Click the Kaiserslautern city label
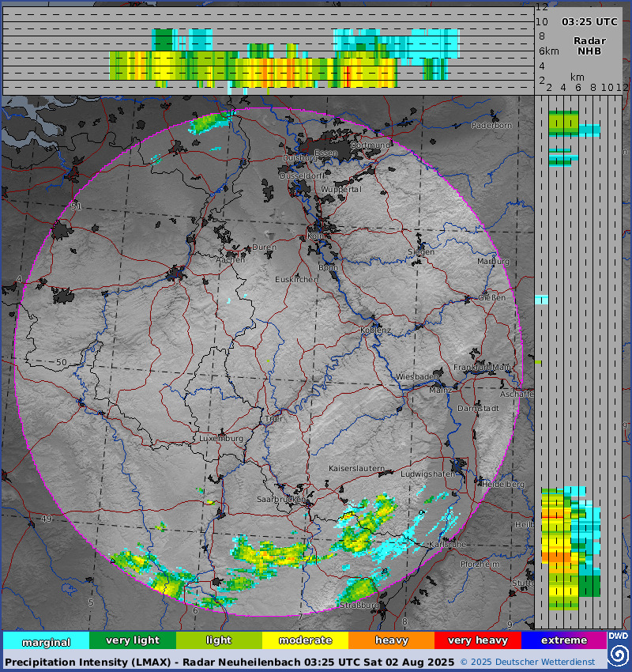The width and height of the screenshot is (632, 672). 356,469
